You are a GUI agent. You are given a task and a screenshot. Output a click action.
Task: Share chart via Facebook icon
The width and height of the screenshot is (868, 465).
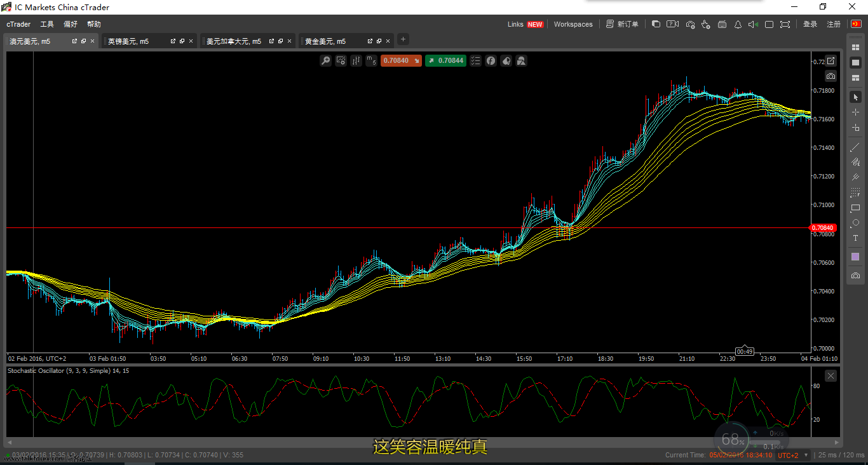[491, 61]
